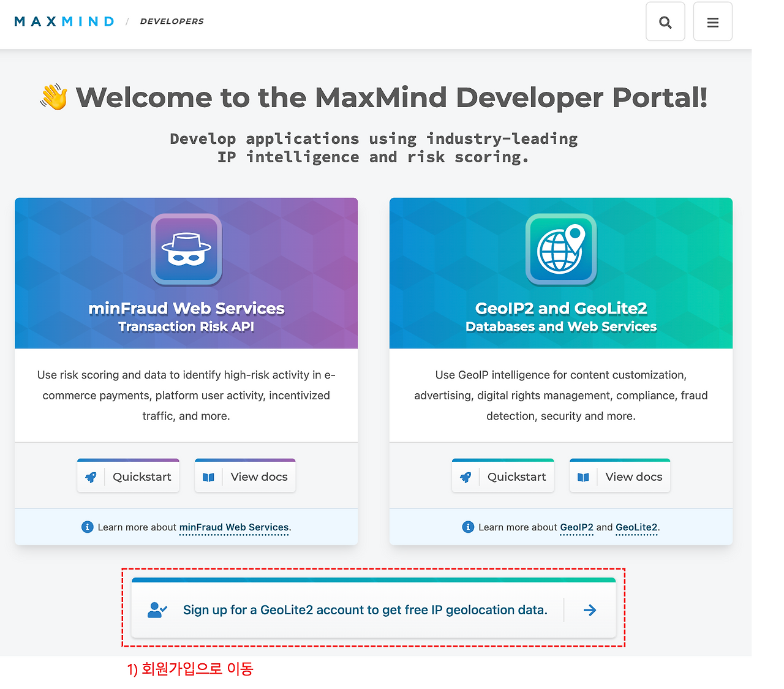
Task: Open the hamburger menu button
Action: point(712,22)
